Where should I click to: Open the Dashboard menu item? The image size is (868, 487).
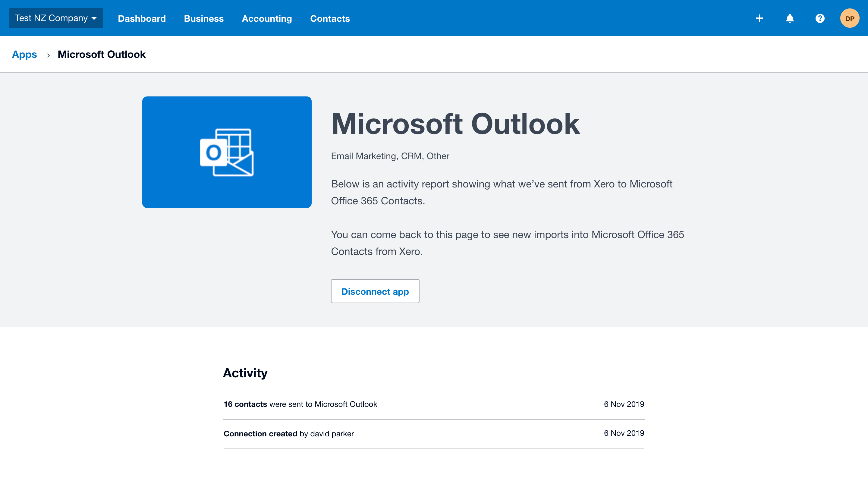[142, 19]
